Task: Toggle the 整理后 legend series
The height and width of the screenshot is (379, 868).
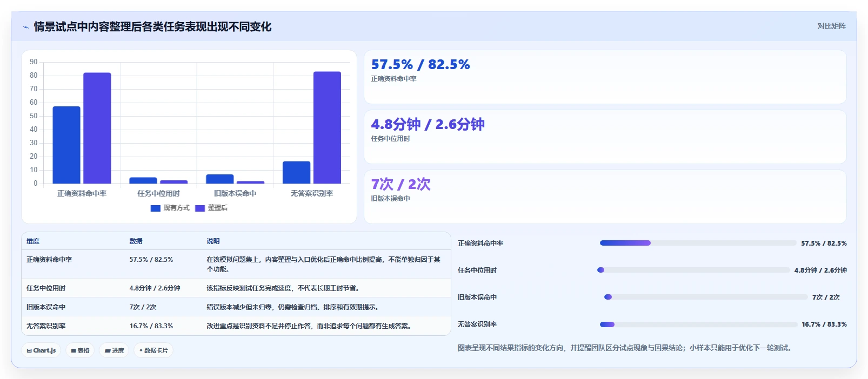Action: (211, 208)
